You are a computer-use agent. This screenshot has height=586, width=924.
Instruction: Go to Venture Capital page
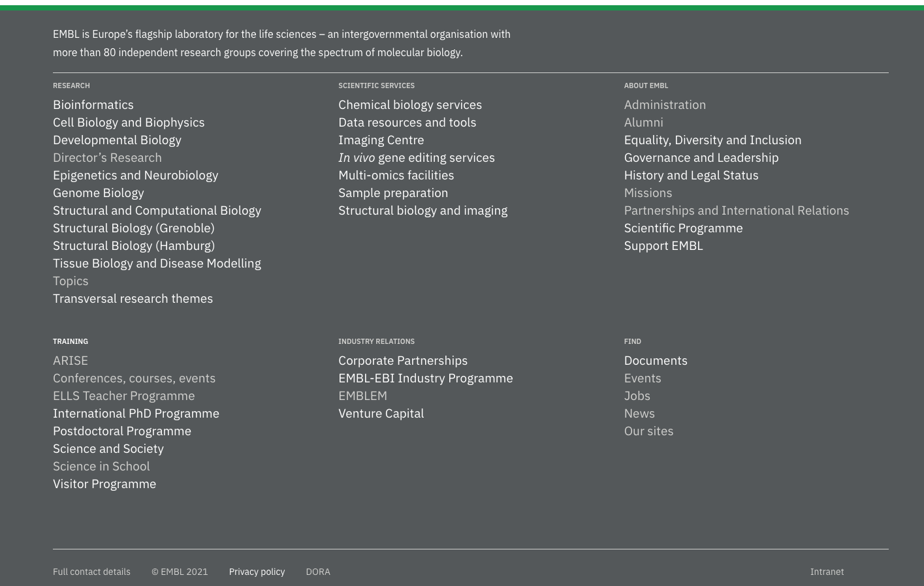[381, 413]
